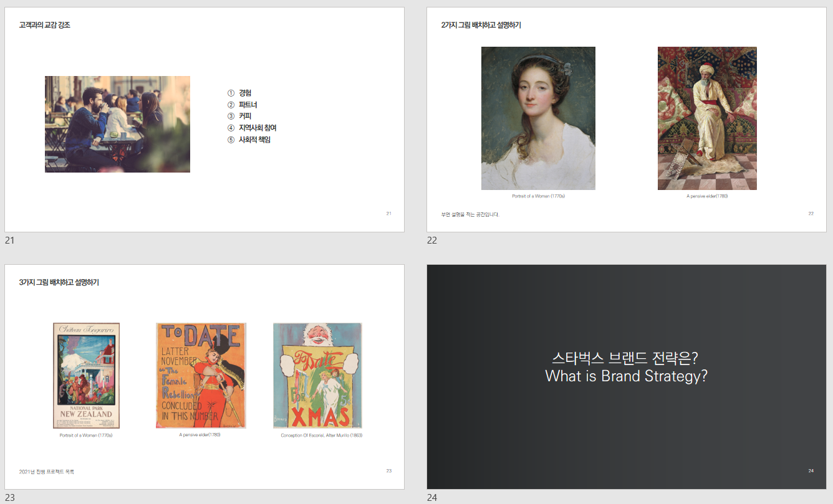Click the A pensive elder caption on slide 23
The height and width of the screenshot is (504, 833).
click(200, 435)
